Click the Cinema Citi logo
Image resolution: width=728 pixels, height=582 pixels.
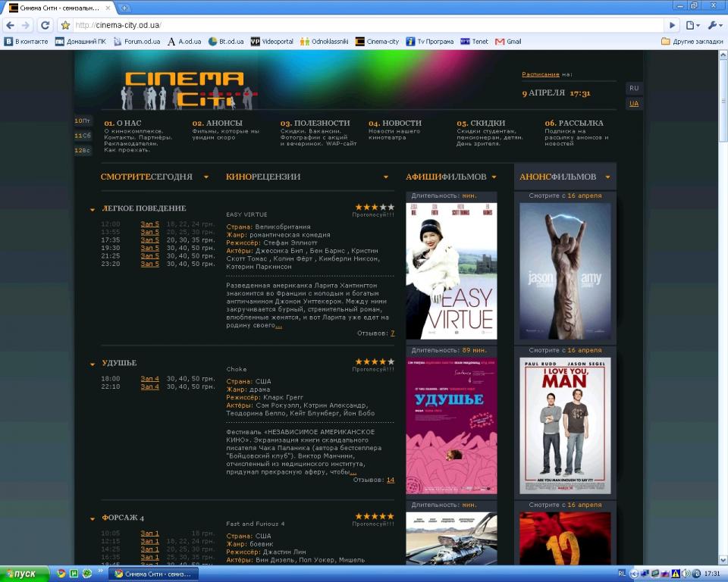(188, 90)
